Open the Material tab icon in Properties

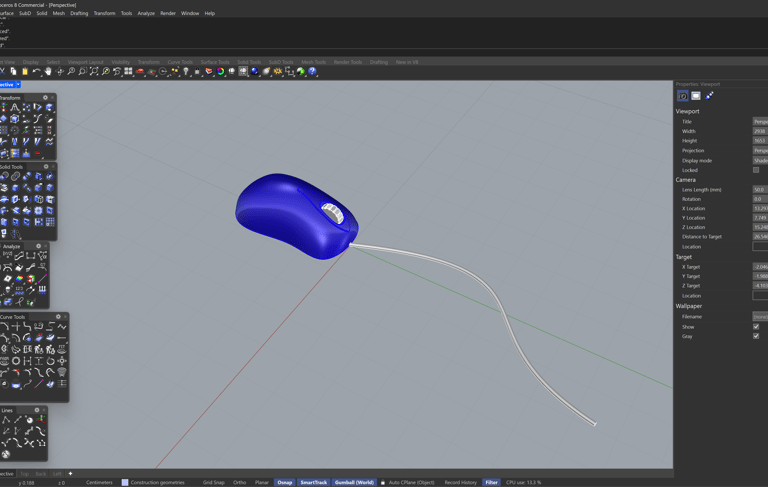[709, 96]
